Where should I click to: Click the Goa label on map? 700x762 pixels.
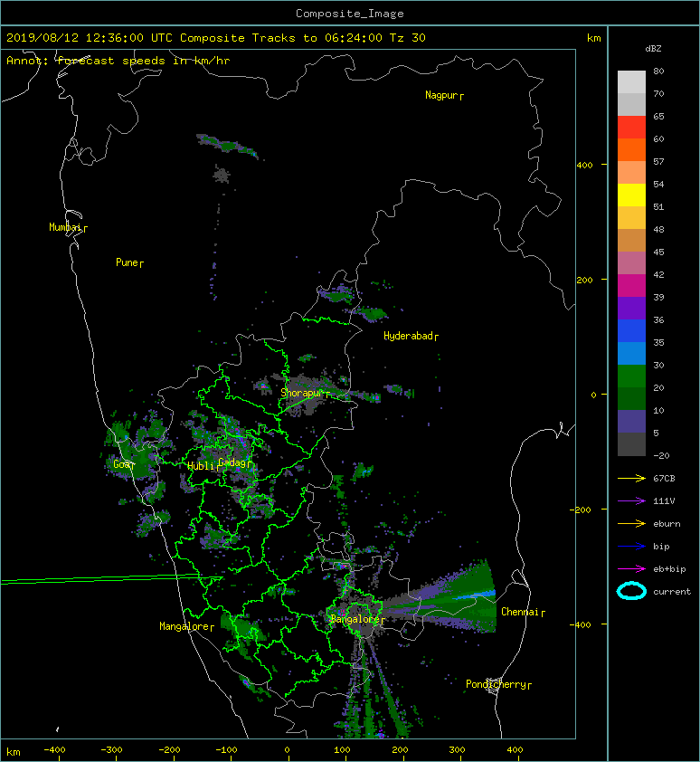[122, 464]
